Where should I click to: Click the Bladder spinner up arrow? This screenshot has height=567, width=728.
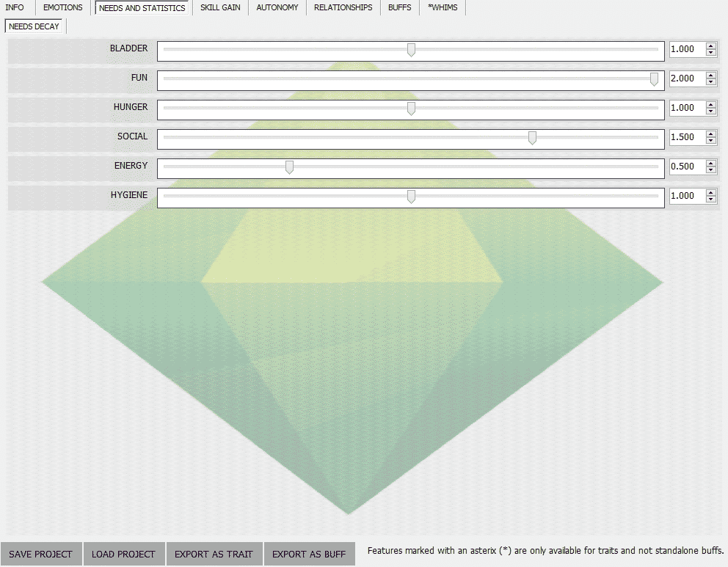(x=710, y=46)
